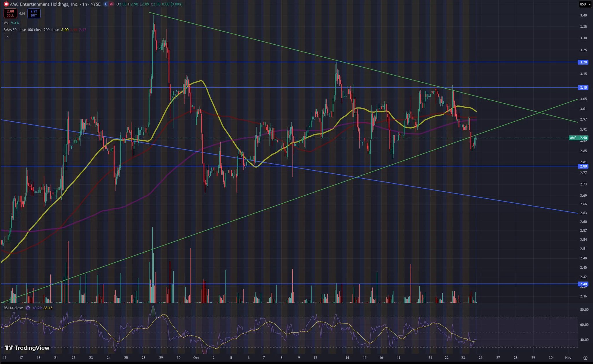Click the 0.03 spread value
Screen dimensions: 593x364
[x=22, y=14]
